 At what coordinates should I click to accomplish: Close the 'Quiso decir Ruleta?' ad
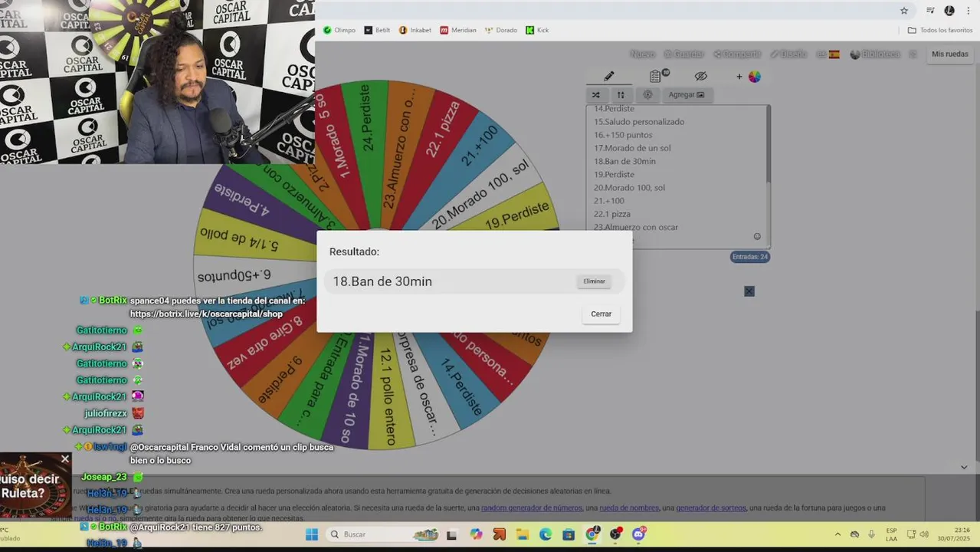tap(65, 458)
